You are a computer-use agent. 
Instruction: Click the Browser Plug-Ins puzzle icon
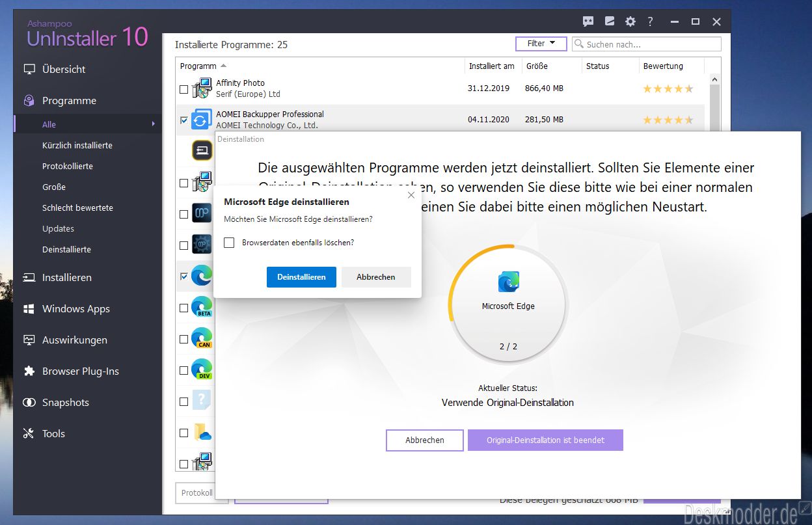[29, 371]
